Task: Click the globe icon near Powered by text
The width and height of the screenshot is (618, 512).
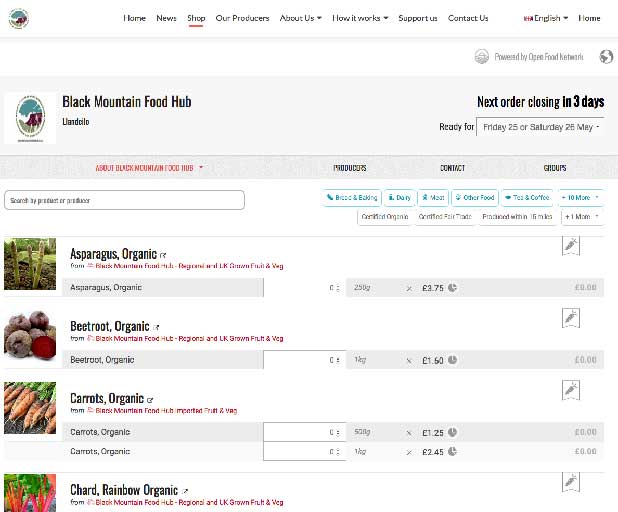Action: pos(606,57)
